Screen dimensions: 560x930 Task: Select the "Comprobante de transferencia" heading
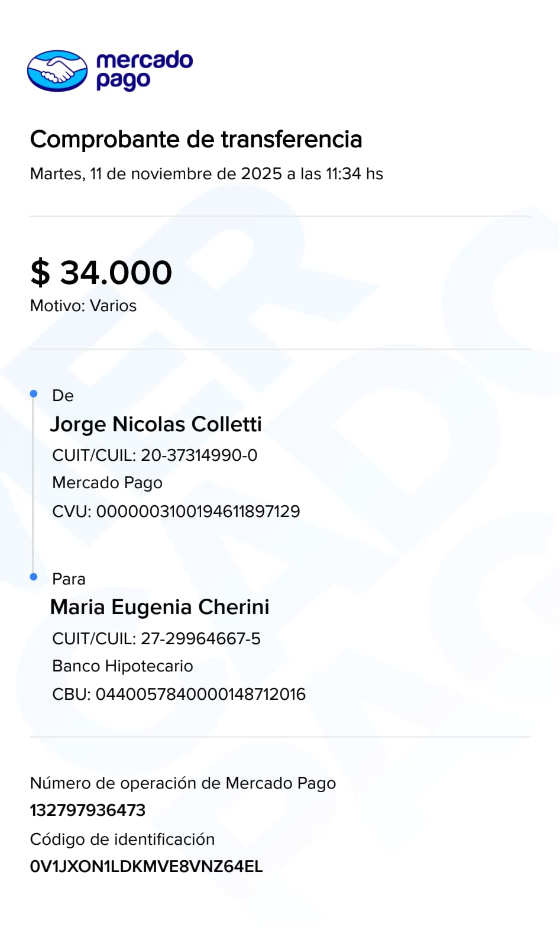[x=196, y=140]
